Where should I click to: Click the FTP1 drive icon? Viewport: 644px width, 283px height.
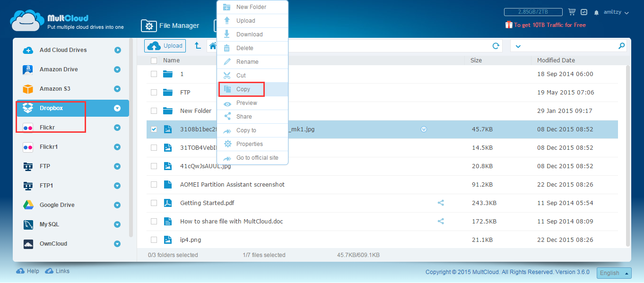point(28,186)
